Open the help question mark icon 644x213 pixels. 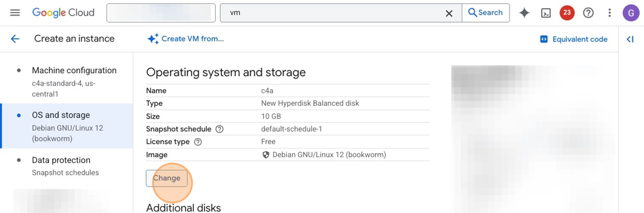click(589, 13)
